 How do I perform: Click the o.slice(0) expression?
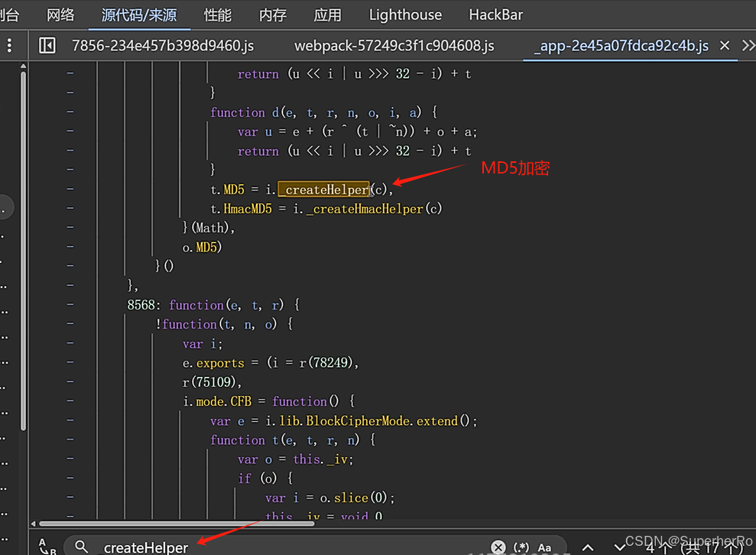point(353,498)
